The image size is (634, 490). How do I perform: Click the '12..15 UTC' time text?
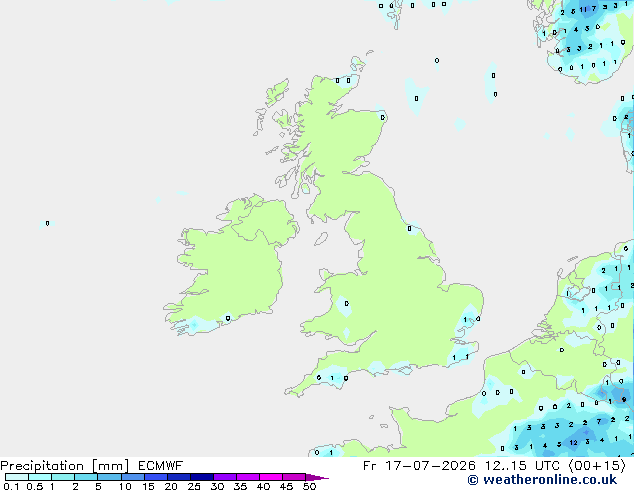(x=523, y=466)
